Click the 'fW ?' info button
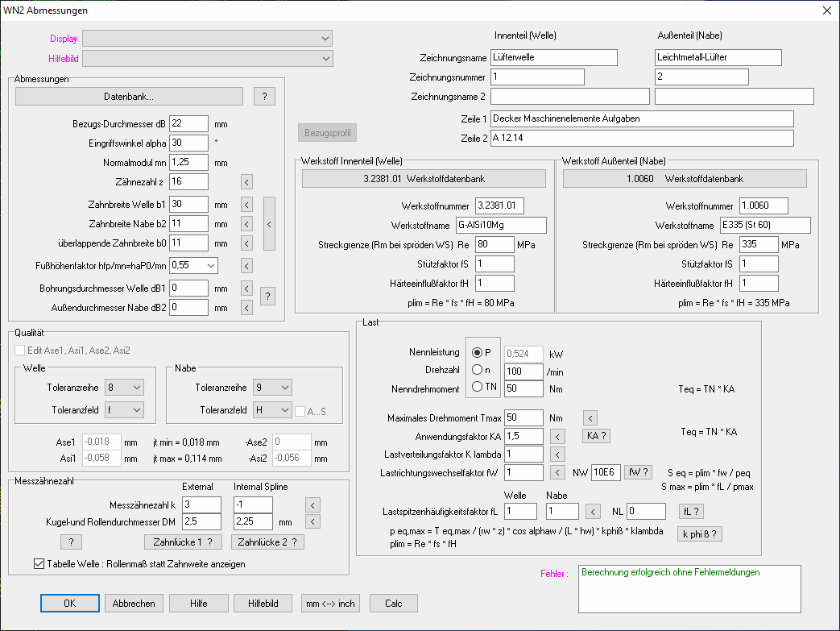This screenshot has height=631, width=840. (639, 472)
